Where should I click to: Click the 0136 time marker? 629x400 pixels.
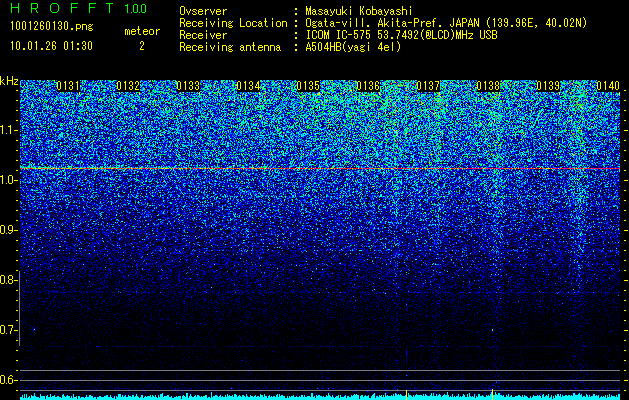(x=368, y=86)
